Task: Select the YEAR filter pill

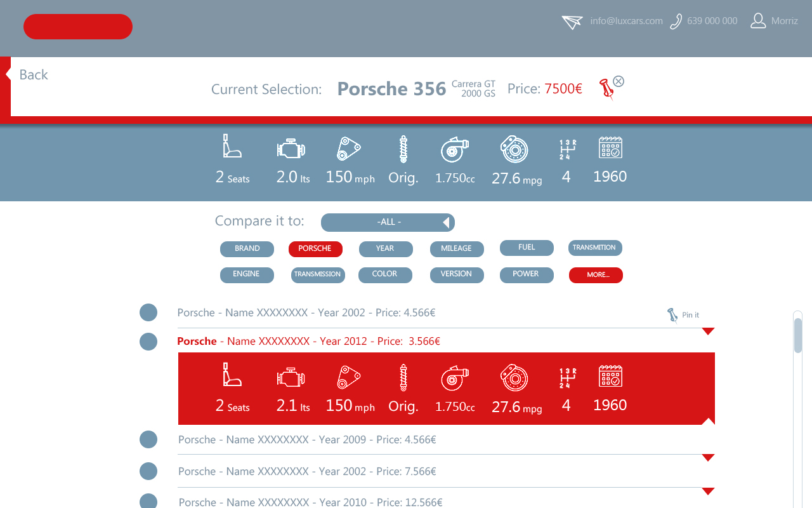Action: tap(386, 249)
